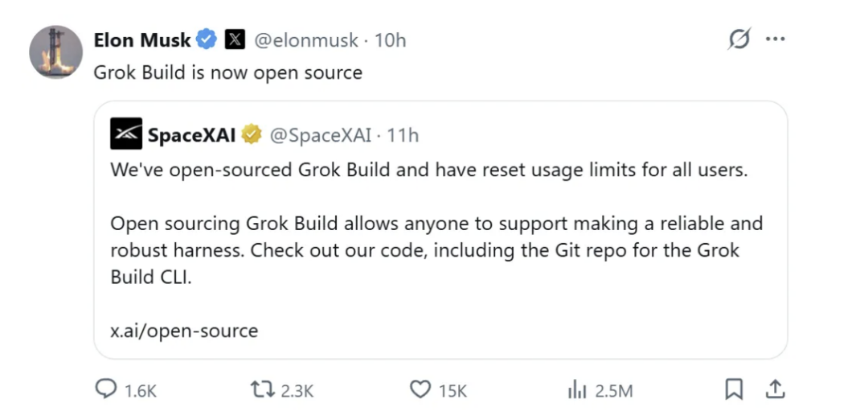
Task: Click the X affiliation badge
Action: 235,40
